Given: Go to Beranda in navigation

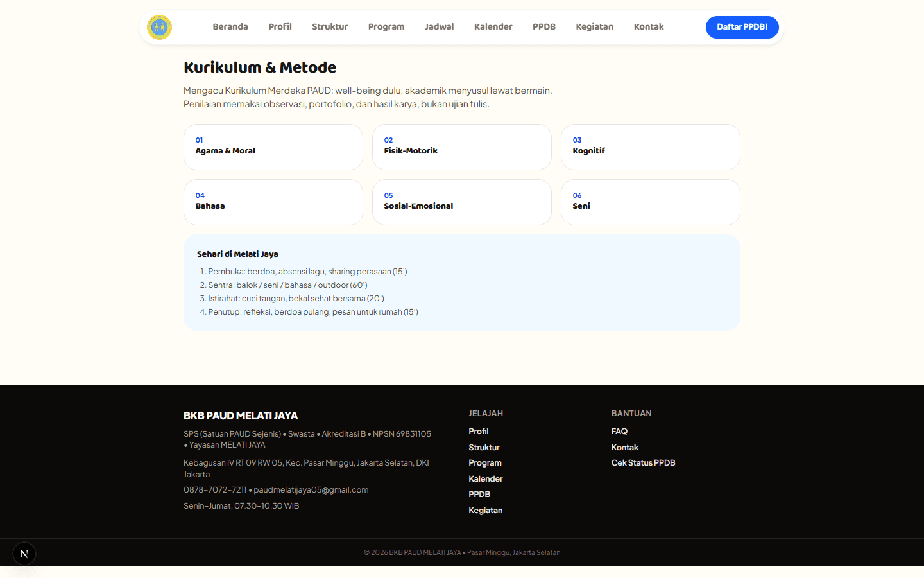Looking at the screenshot, I should [230, 27].
